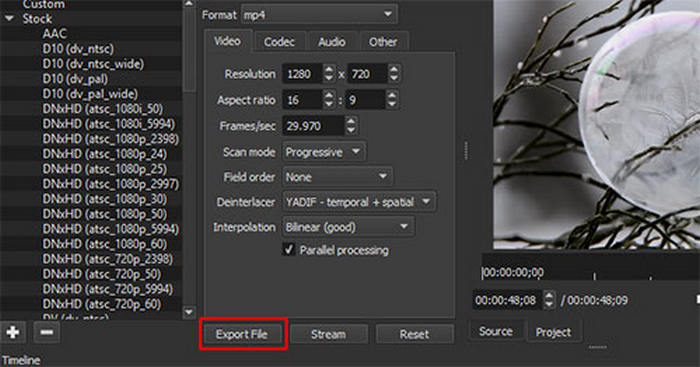Select the AAC preset
The image size is (700, 367).
[x=54, y=33]
